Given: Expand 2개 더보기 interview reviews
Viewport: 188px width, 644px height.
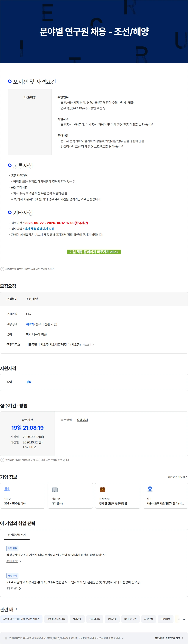Looking at the screenshot, I should pyautogui.click(x=14, y=588).
